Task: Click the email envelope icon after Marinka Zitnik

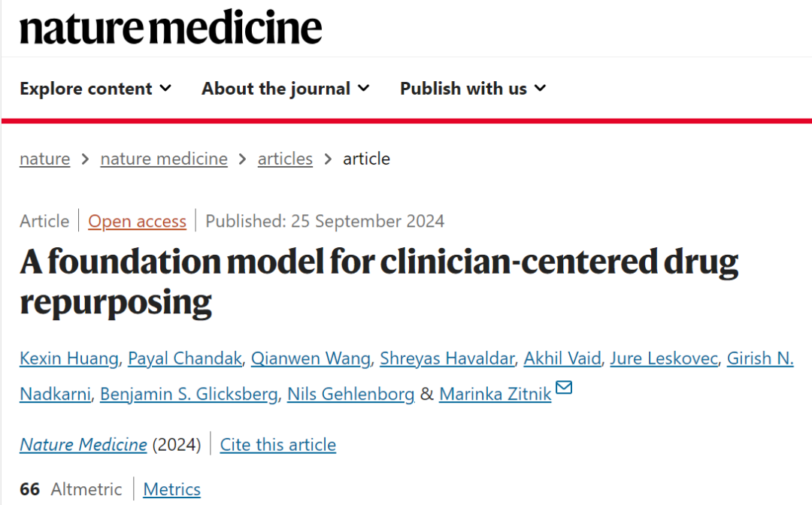Action: pyautogui.click(x=563, y=387)
